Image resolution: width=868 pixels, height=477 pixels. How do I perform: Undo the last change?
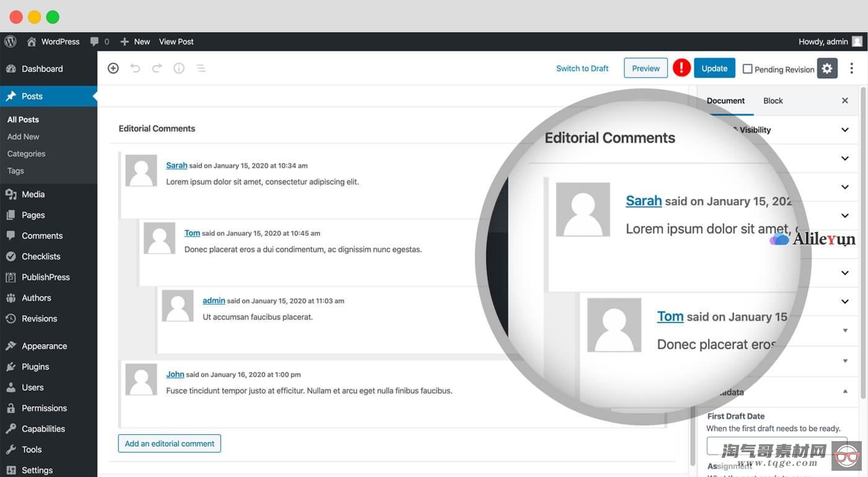135,68
